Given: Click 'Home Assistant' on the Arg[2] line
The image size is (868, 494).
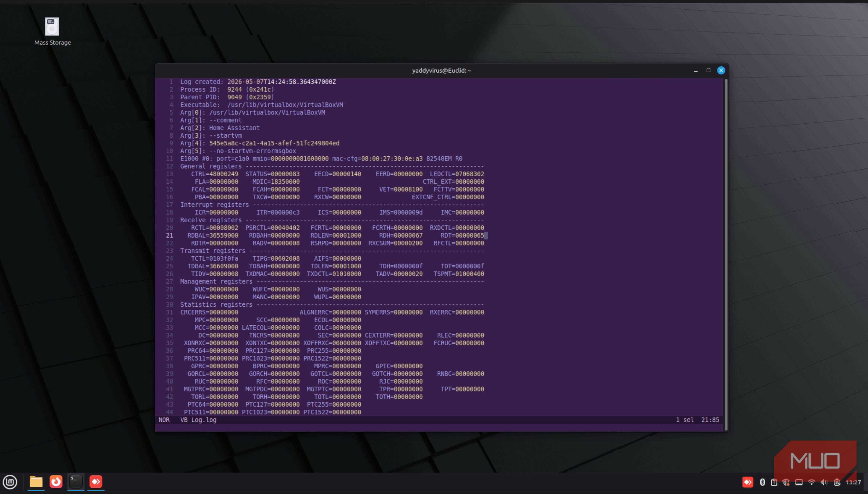Looking at the screenshot, I should [234, 128].
